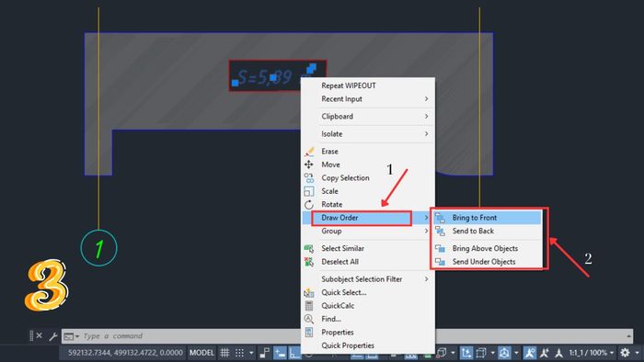Toggle dynamic UCS in status bar

(x=466, y=353)
